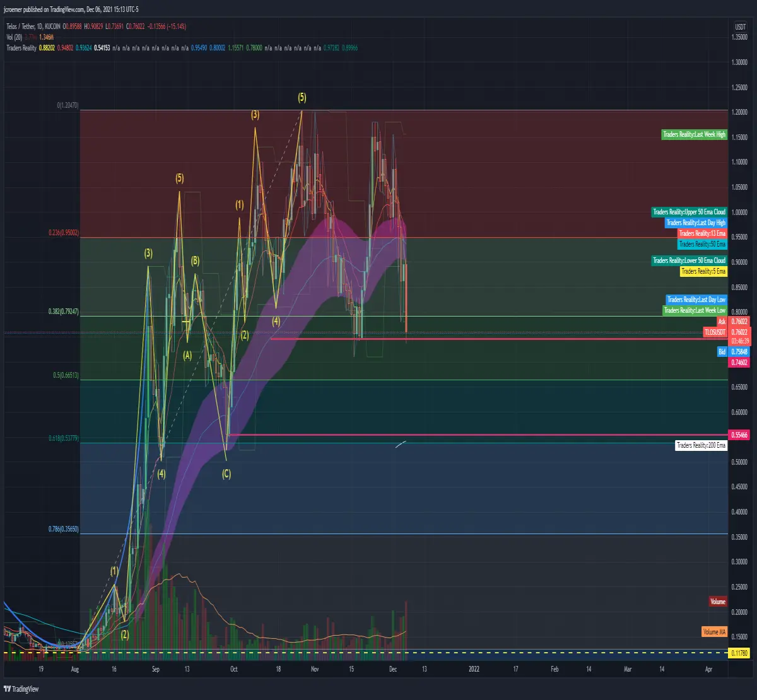Select the Traders Reality:Last Week Low label
The height and width of the screenshot is (700, 757).
(x=695, y=310)
